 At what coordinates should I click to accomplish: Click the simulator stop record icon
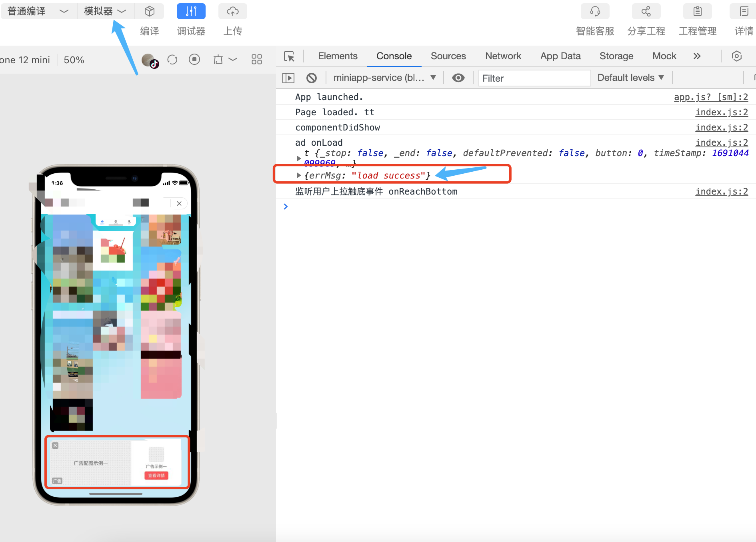194,60
